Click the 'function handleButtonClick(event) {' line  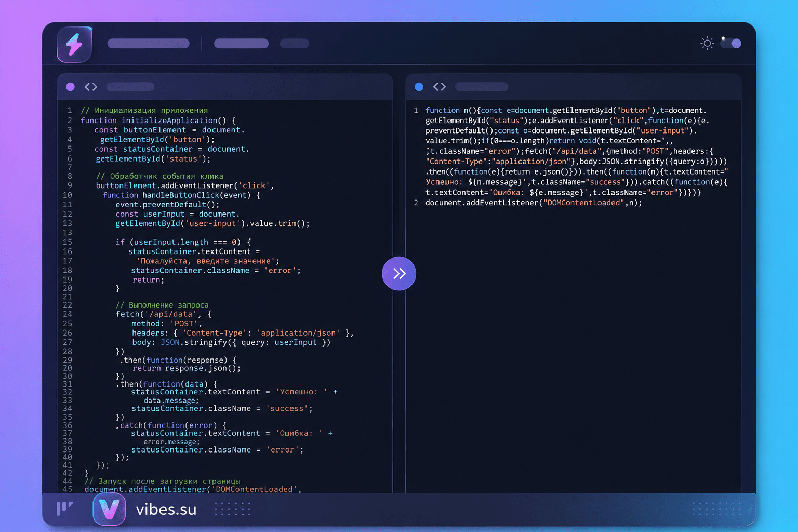click(x=181, y=195)
